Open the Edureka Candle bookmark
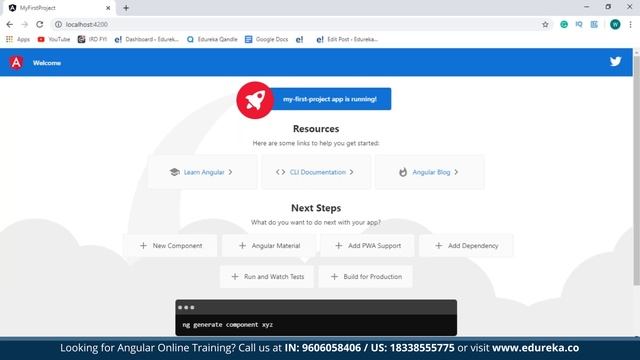Viewport: 640px width, 360px height. (212, 39)
